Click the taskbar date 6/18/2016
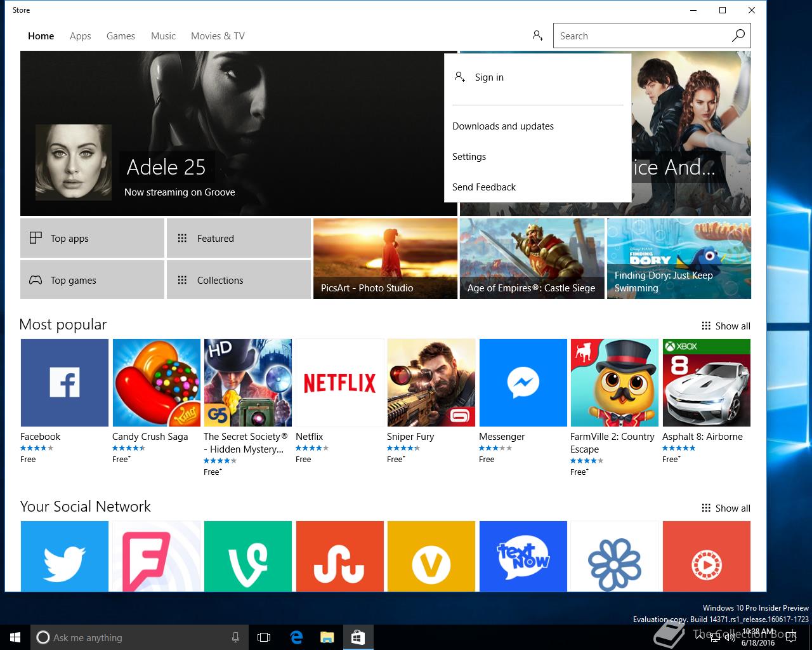The width and height of the screenshot is (812, 650). click(758, 642)
